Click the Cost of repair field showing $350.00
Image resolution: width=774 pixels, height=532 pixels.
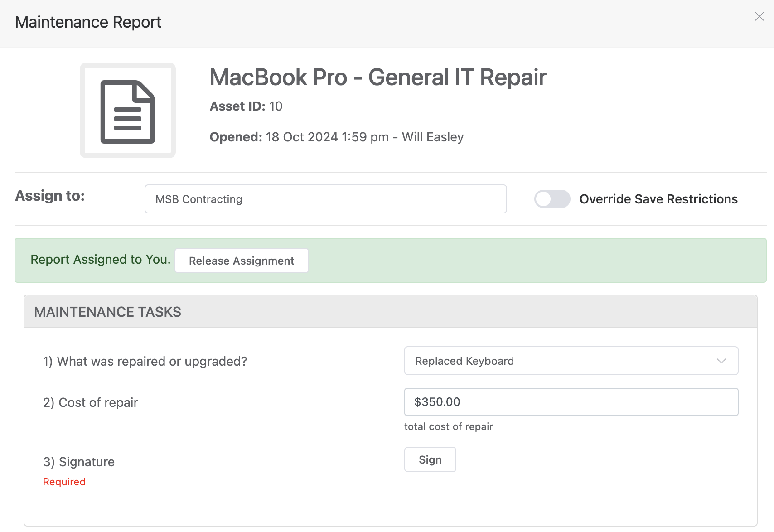click(x=571, y=402)
